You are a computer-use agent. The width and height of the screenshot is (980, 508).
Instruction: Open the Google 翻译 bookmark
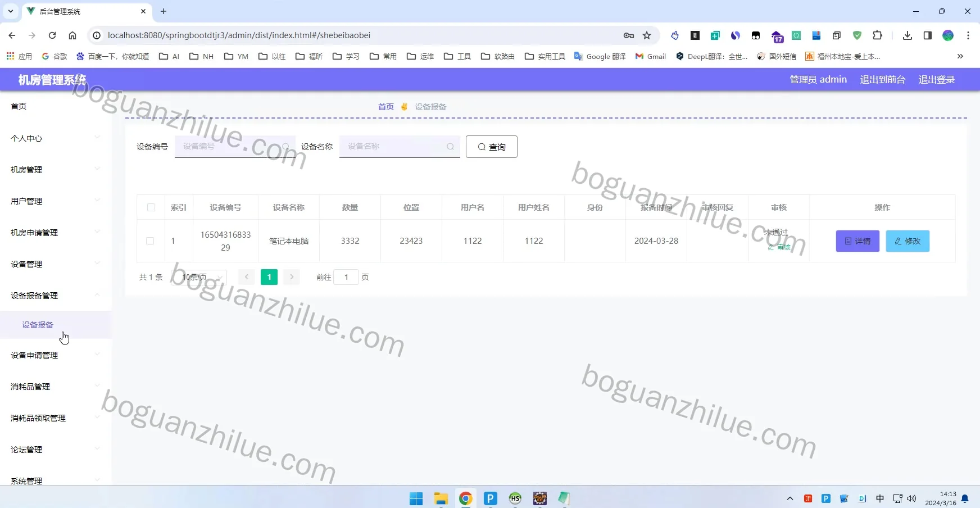click(x=600, y=56)
